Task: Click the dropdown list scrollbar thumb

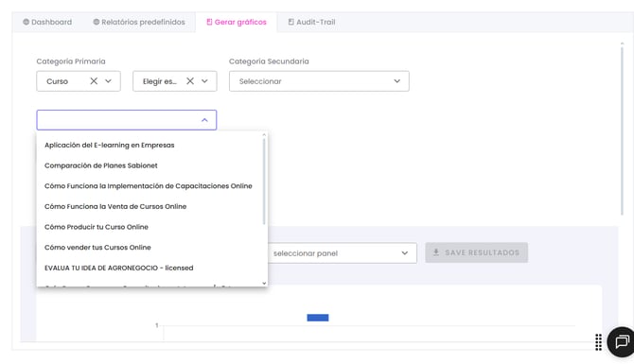Action: [x=264, y=181]
